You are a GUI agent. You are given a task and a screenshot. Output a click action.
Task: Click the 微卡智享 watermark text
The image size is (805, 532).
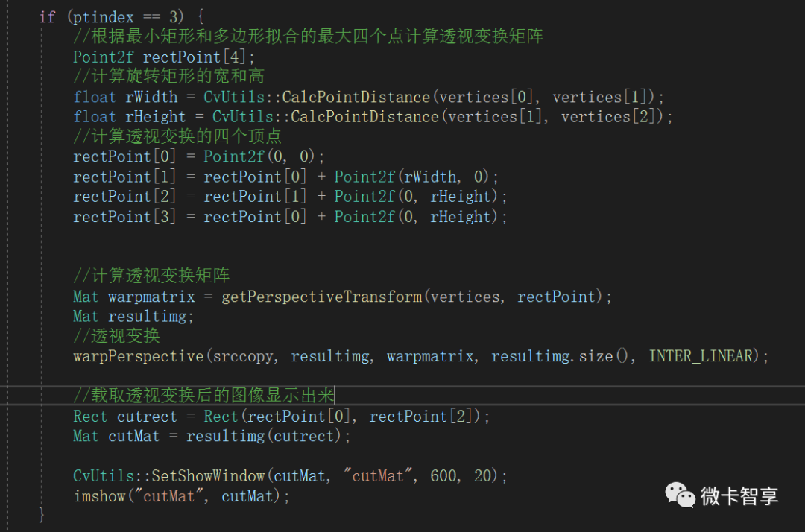tap(739, 496)
